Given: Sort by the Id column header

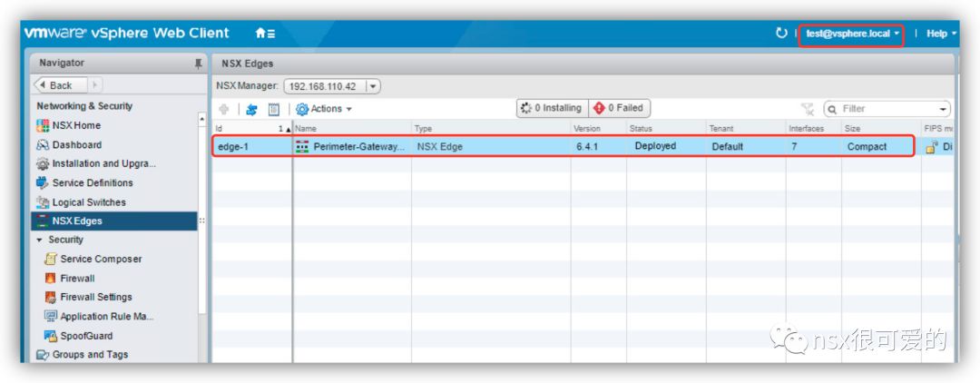Looking at the screenshot, I should (252, 128).
